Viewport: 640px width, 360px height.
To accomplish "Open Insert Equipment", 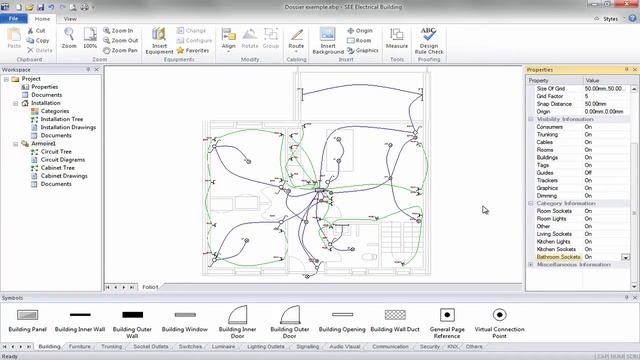I will [159, 40].
